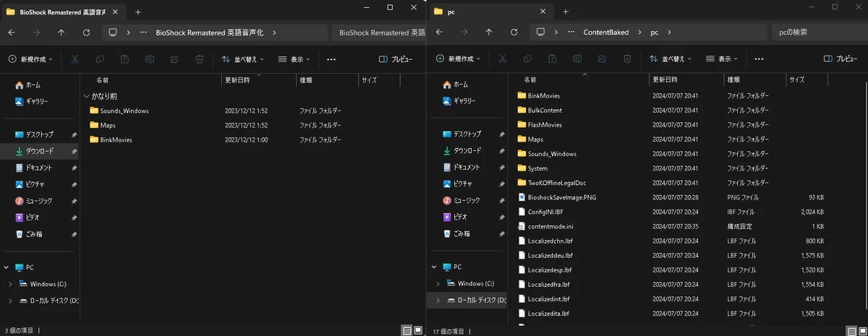868x336 pixels.
Task: Add a new tab in the right pc window
Action: tap(565, 12)
